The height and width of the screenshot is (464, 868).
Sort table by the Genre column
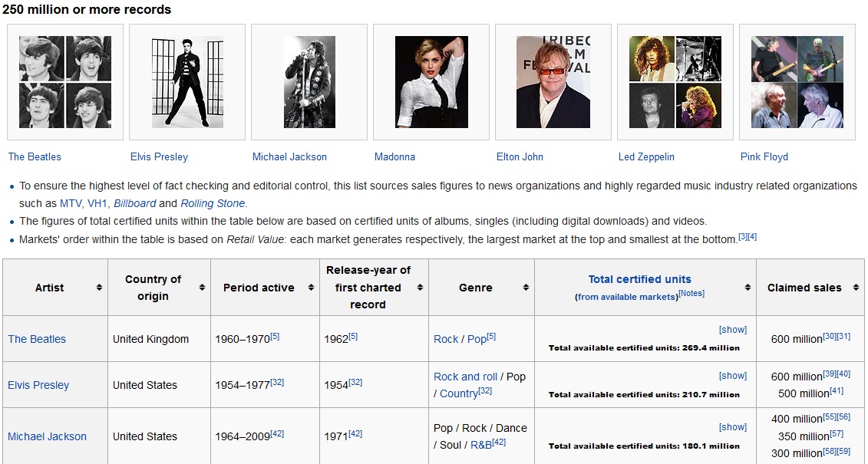coord(526,288)
